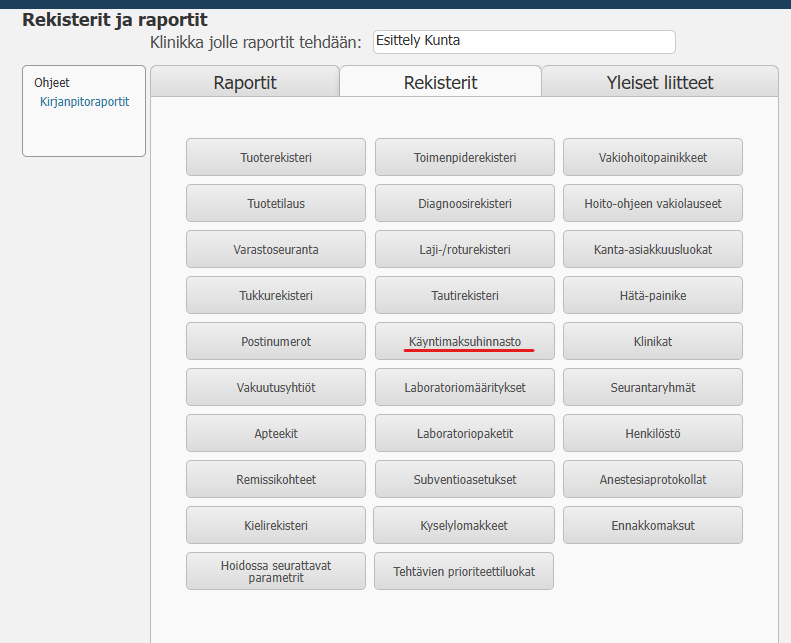The height and width of the screenshot is (643, 791).
Task: Open the Yleiset liitteet tab
Action: click(660, 82)
